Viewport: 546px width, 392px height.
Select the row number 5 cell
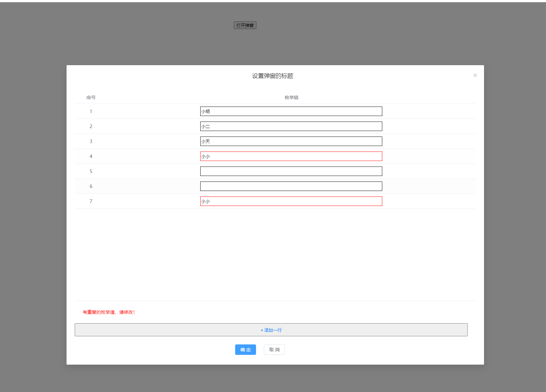pyautogui.click(x=91, y=171)
